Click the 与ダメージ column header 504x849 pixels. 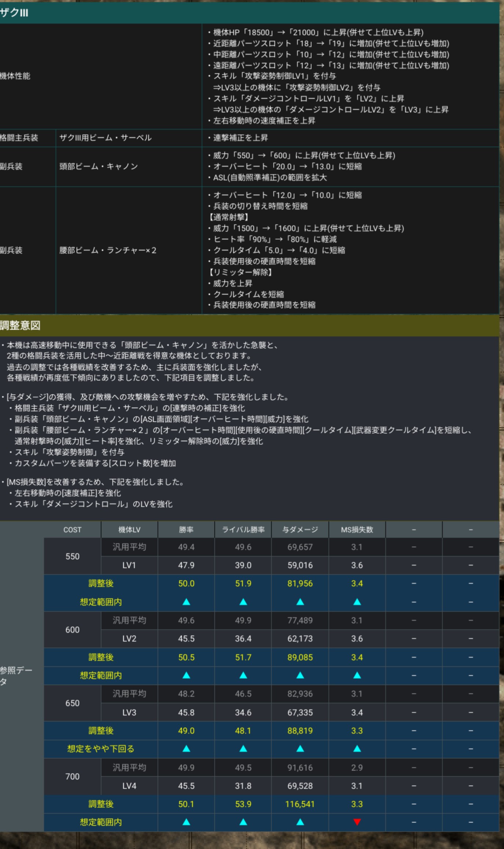pyautogui.click(x=300, y=530)
